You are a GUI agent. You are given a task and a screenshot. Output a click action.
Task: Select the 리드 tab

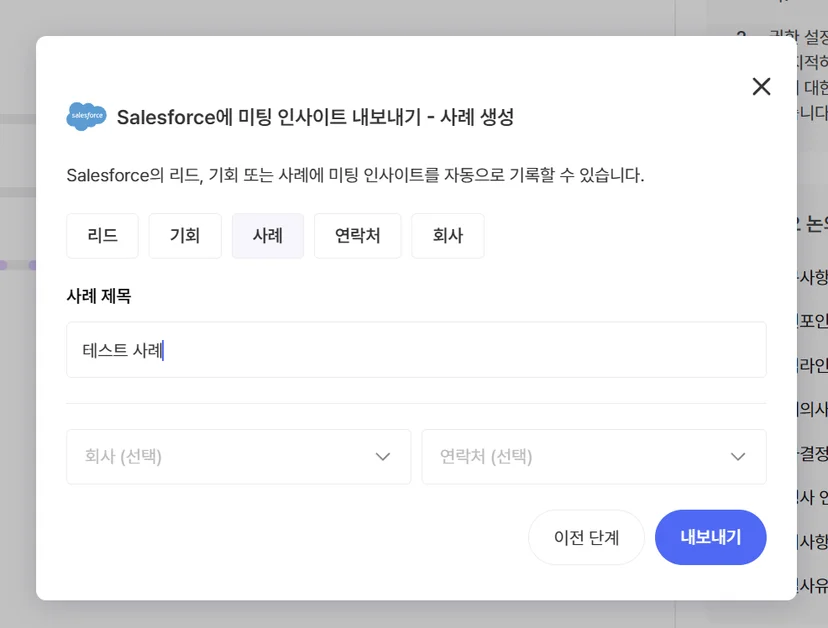click(102, 236)
